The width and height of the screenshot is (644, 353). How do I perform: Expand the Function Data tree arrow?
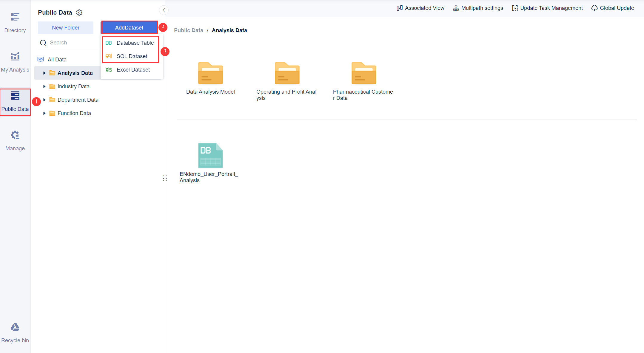44,113
